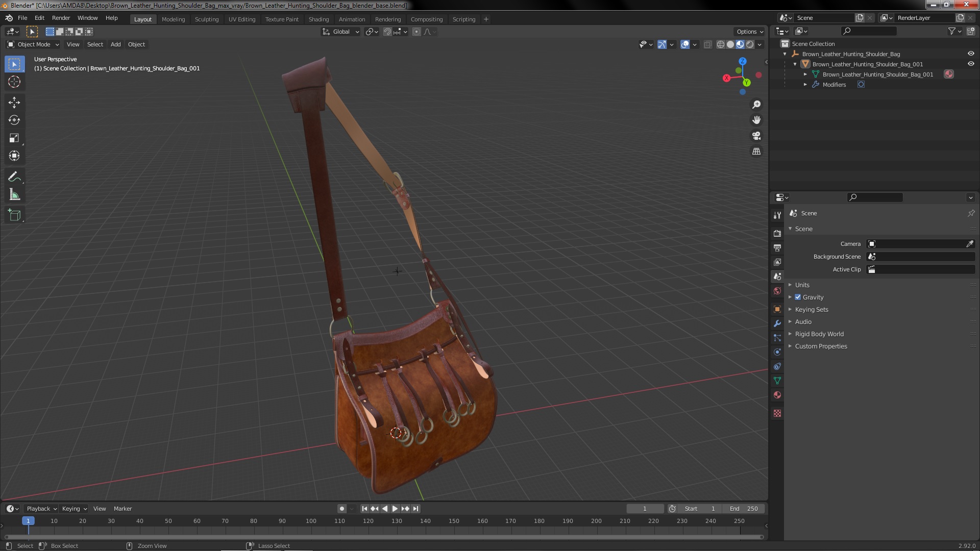Open the Object Data mesh properties tab

click(777, 381)
